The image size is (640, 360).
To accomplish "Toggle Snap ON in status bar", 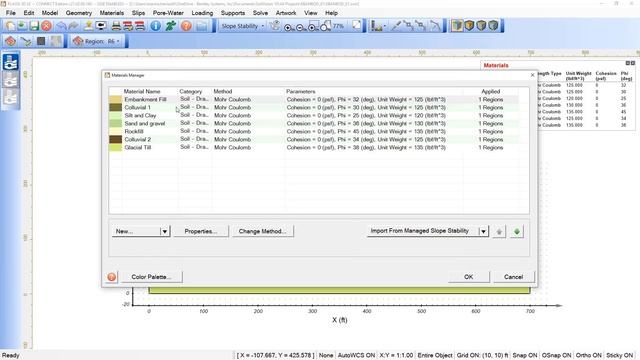I will (x=524, y=356).
